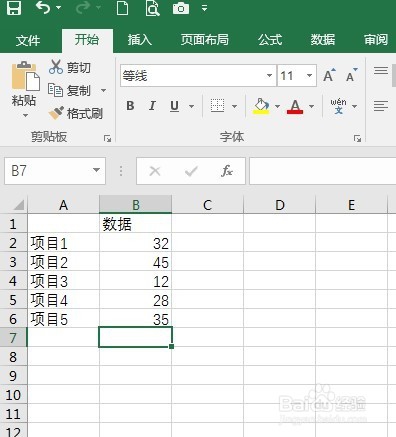Image resolution: width=396 pixels, height=437 pixels.
Task: Click left align text icon
Action: (381, 106)
